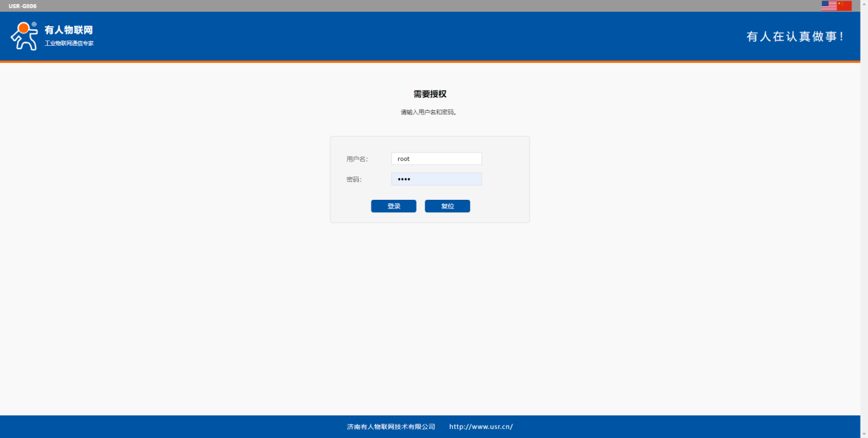Click the 济南有人物联网技术有限公司 footer text
Screen dimensions: 868x438
(390, 426)
